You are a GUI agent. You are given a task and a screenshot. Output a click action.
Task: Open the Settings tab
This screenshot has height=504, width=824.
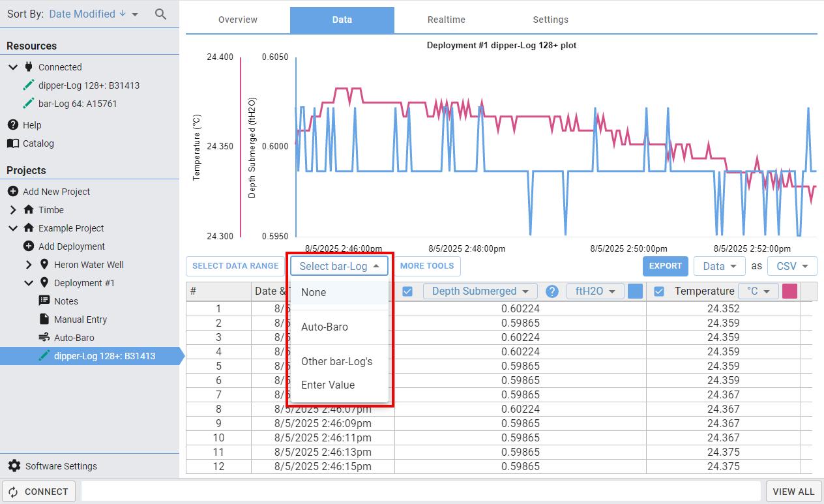click(551, 20)
